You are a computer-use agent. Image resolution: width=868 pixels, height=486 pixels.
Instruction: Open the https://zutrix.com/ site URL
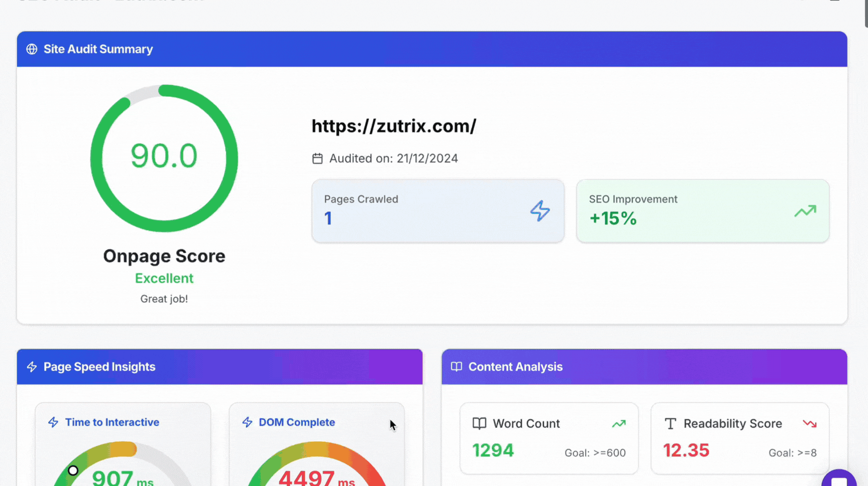pyautogui.click(x=394, y=126)
